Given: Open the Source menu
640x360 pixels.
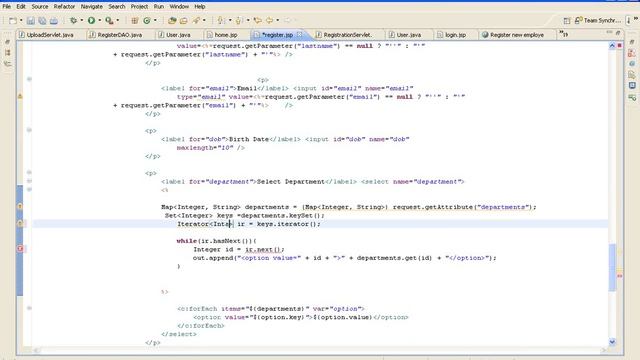Looking at the screenshot, I should click(x=40, y=7).
